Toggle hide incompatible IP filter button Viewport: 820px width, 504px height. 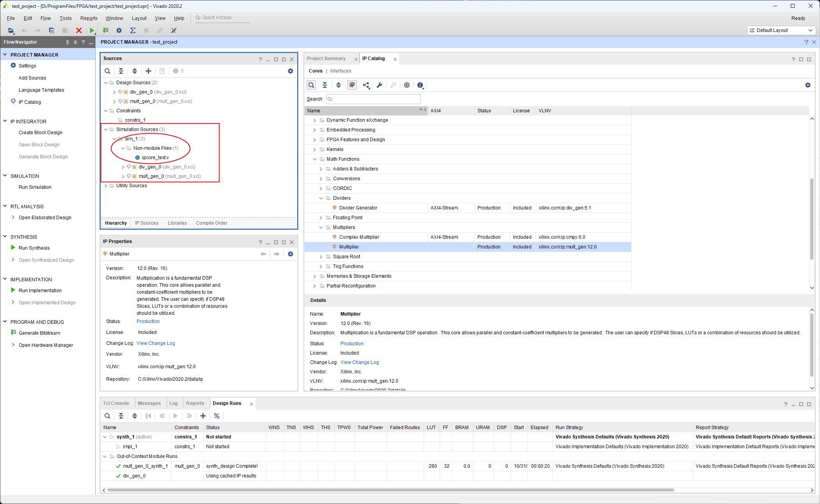point(352,85)
